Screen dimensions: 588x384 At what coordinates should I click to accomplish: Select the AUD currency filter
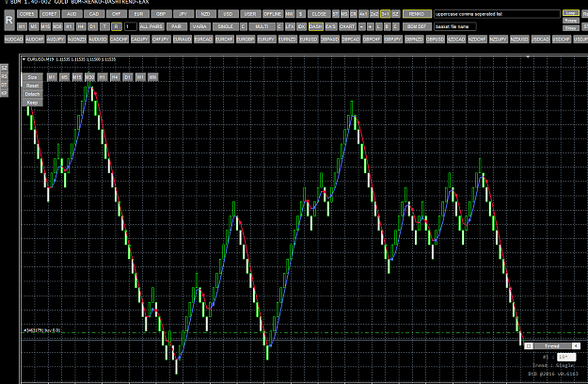tap(72, 14)
